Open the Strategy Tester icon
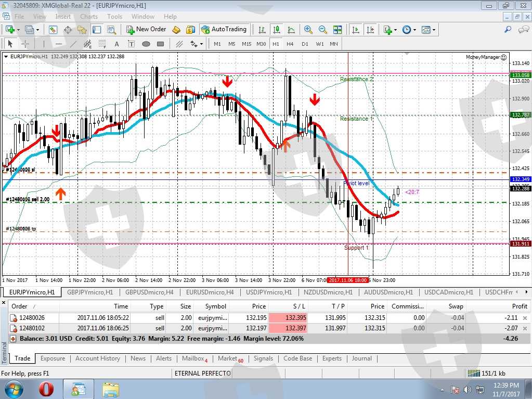Viewport: 532px width, 399px height. (x=111, y=30)
